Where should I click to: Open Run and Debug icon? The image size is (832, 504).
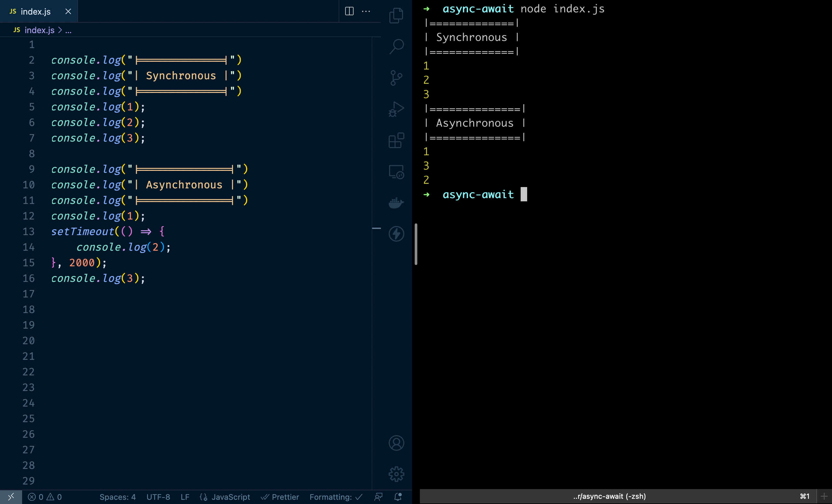pos(396,109)
